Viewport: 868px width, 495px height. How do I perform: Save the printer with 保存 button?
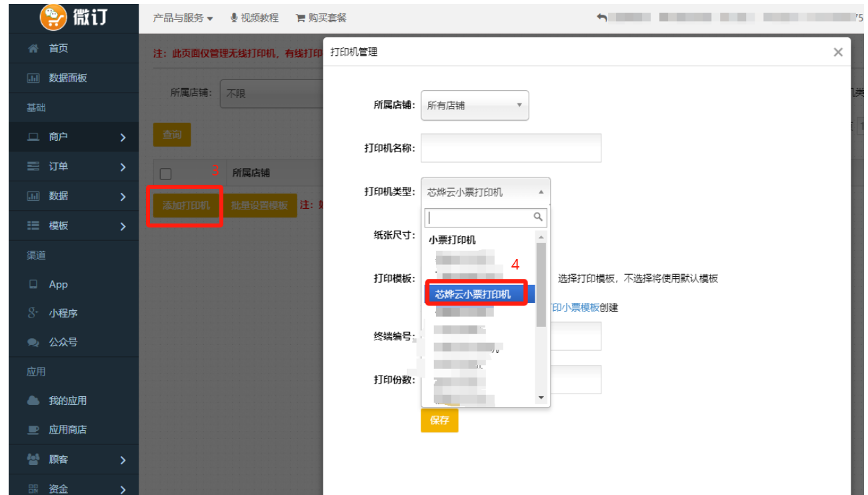coord(439,420)
